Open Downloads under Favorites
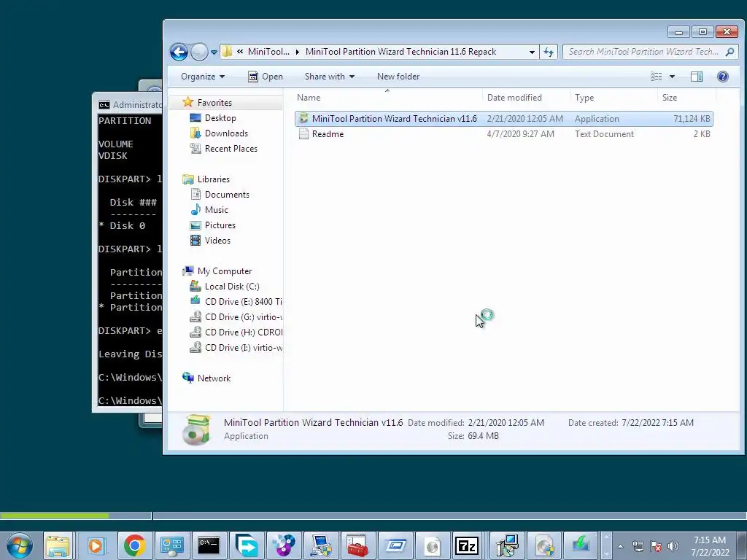This screenshot has height=560, width=747. [226, 133]
